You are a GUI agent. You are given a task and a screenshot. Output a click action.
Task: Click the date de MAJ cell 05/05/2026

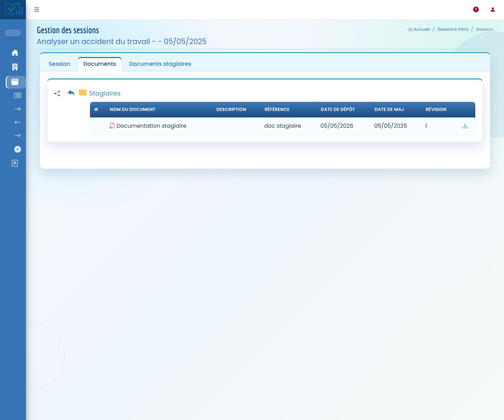click(391, 126)
